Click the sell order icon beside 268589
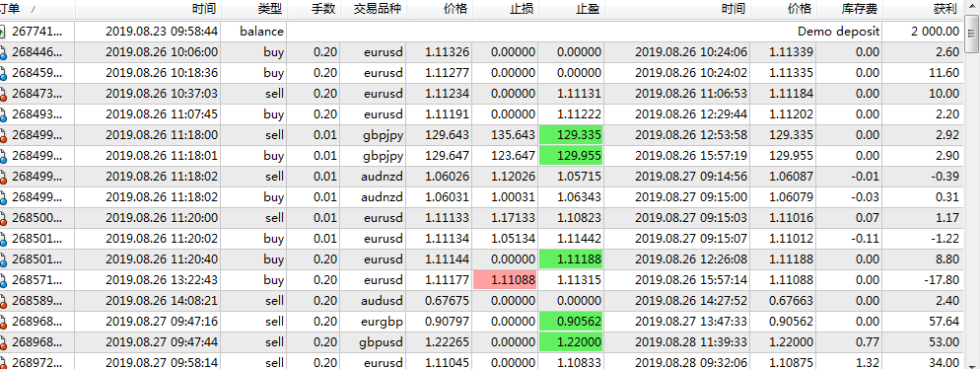The height and width of the screenshot is (369, 980). coord(3,301)
